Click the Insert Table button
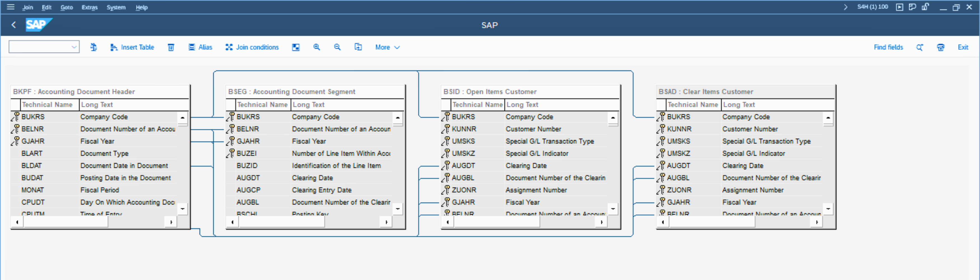The height and width of the screenshot is (280, 980). click(132, 47)
